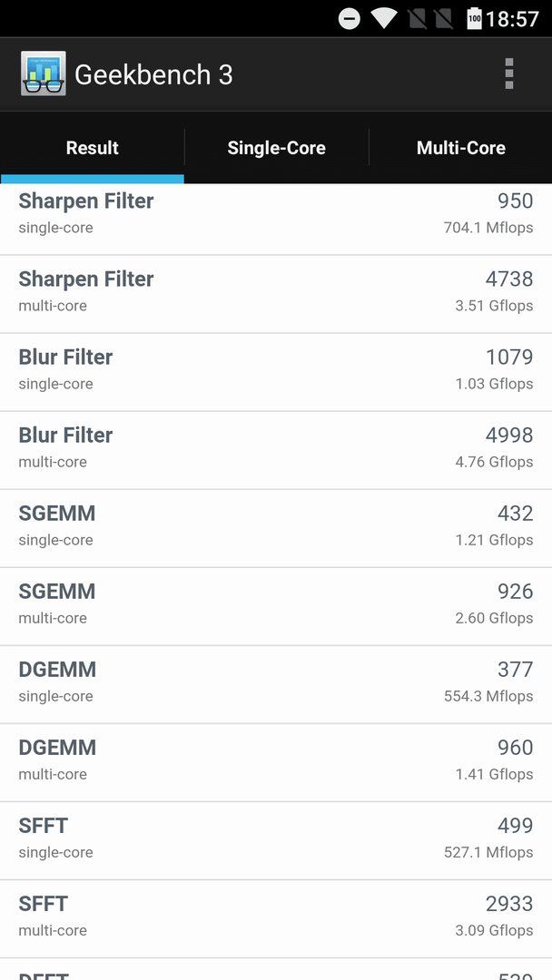Image resolution: width=552 pixels, height=980 pixels.
Task: Select the Sharpen Filter single-core row
Action: pyautogui.click(x=276, y=220)
